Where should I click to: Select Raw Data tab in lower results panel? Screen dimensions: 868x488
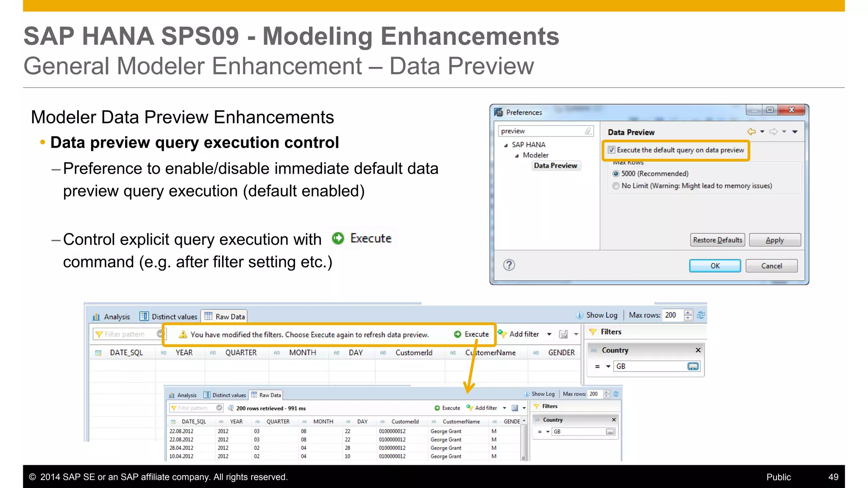[266, 395]
